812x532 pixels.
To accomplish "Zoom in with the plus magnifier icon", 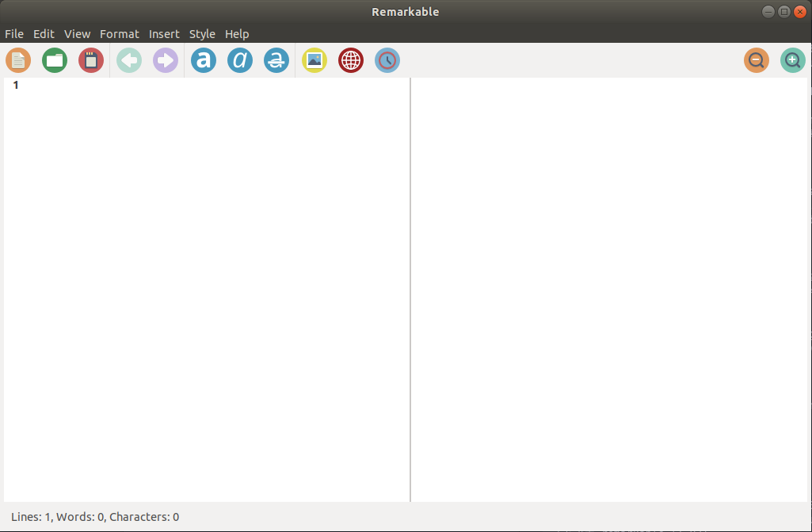I will click(793, 60).
